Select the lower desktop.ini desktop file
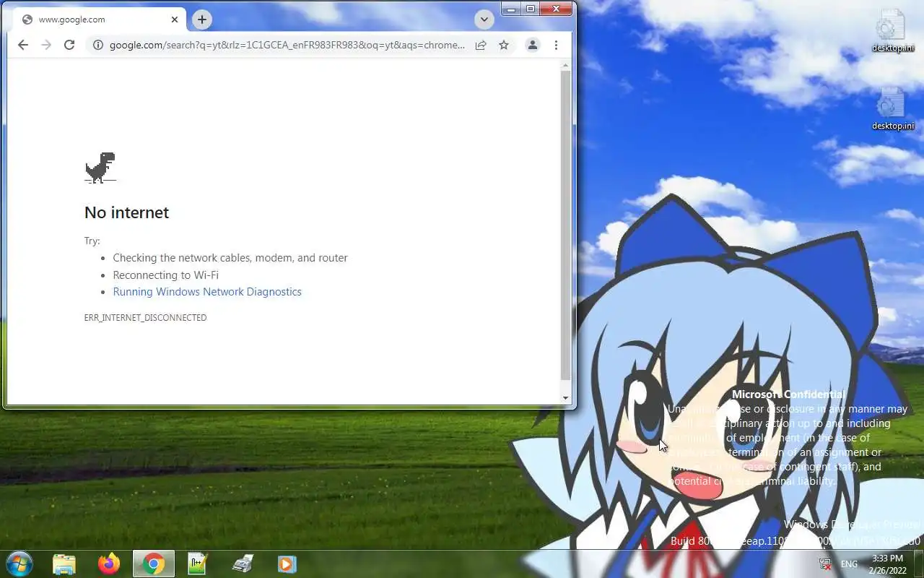 [892, 110]
